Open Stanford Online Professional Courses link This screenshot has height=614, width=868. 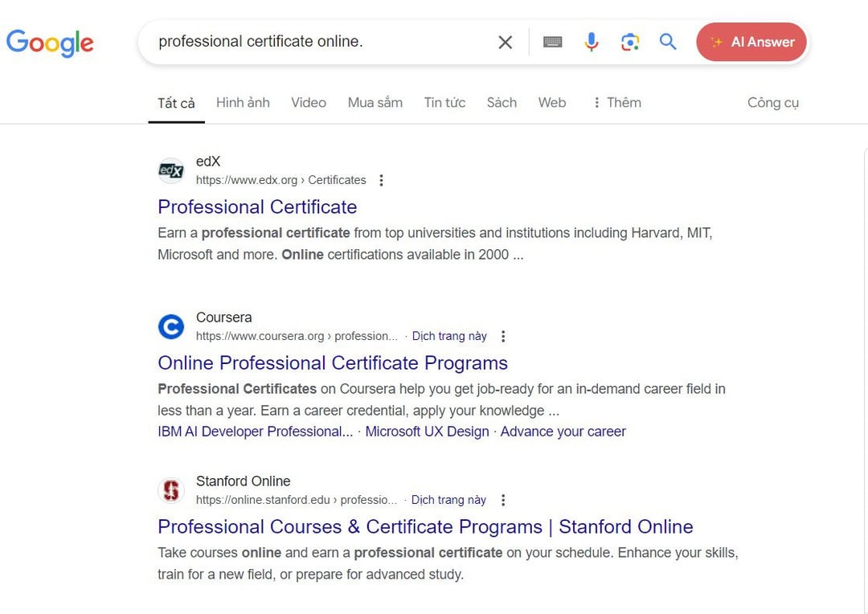[x=425, y=527]
